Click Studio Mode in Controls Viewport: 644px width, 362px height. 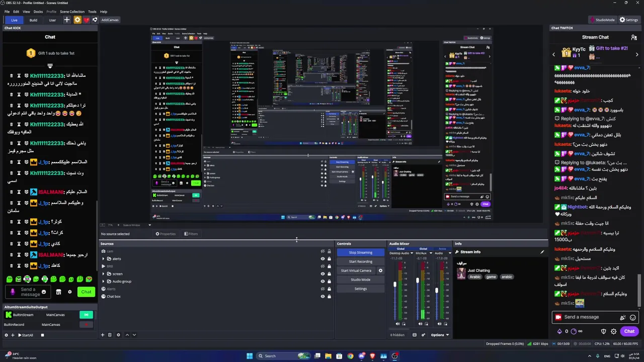click(x=361, y=280)
